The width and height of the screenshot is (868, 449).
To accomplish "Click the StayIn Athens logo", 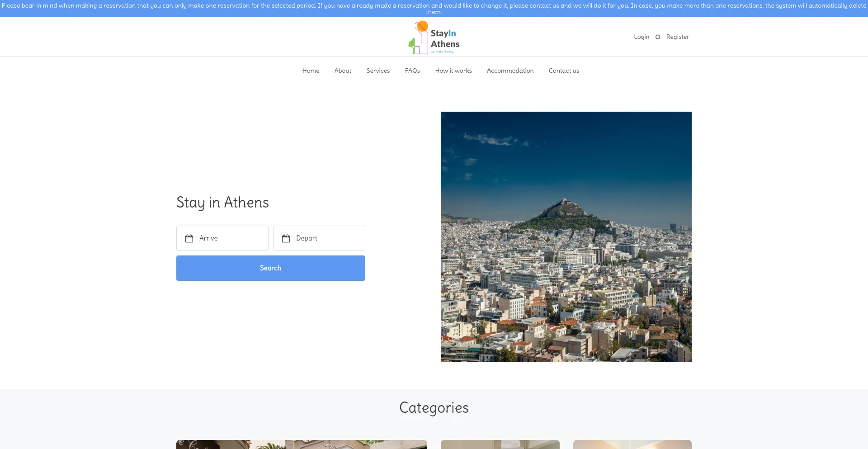I will pyautogui.click(x=433, y=37).
